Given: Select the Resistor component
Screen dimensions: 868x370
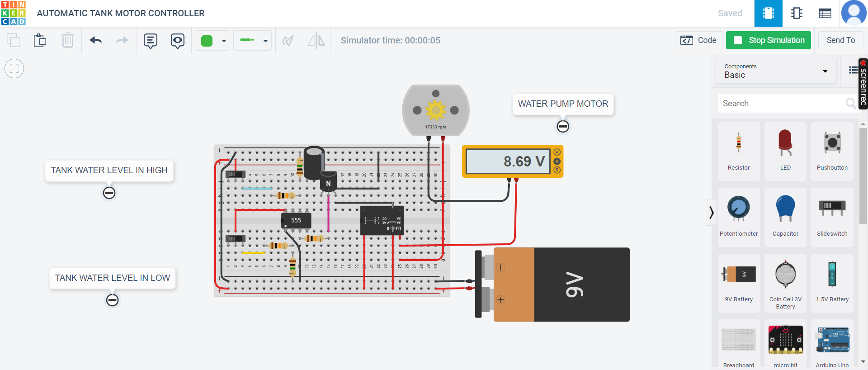Looking at the screenshot, I should [739, 152].
